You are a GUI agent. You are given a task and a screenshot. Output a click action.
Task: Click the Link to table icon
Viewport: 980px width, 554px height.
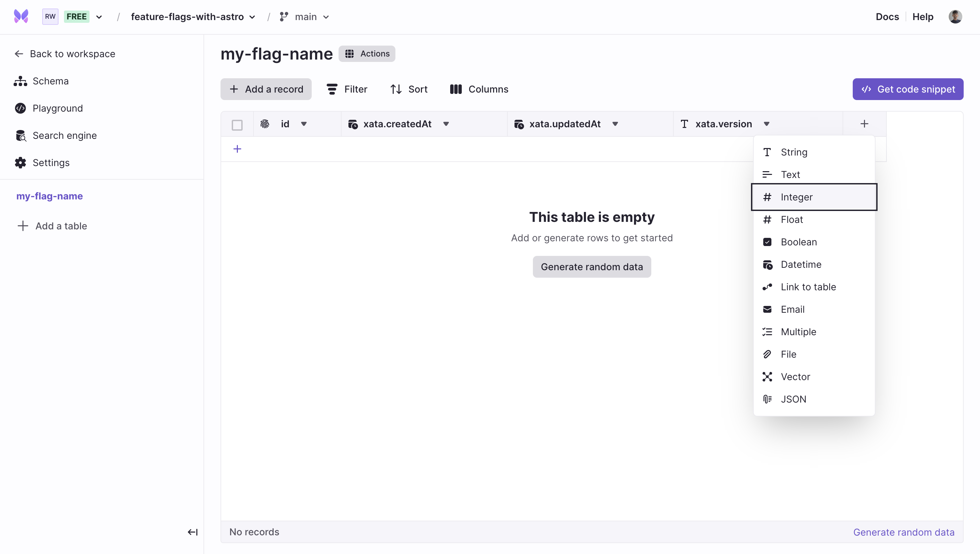(x=767, y=287)
